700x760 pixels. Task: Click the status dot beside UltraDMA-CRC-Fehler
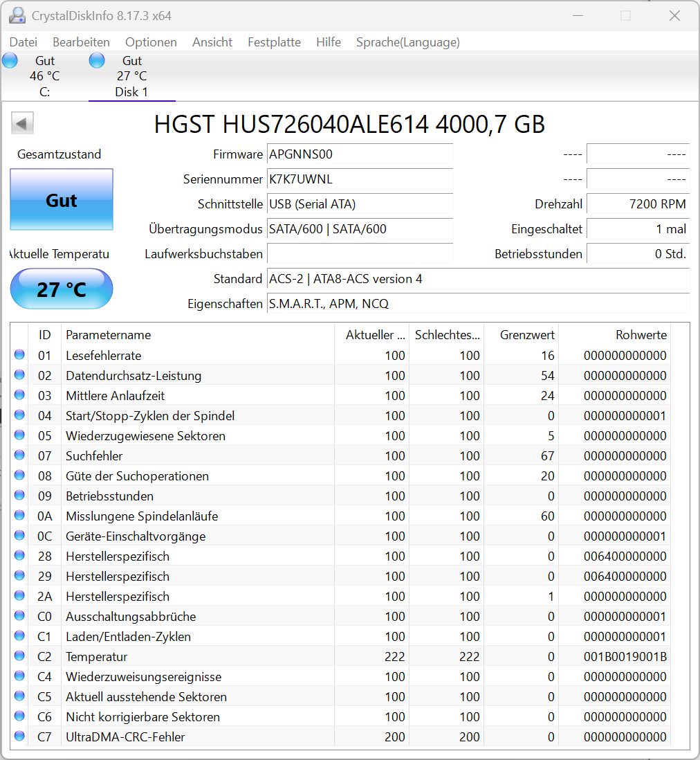click(19, 736)
